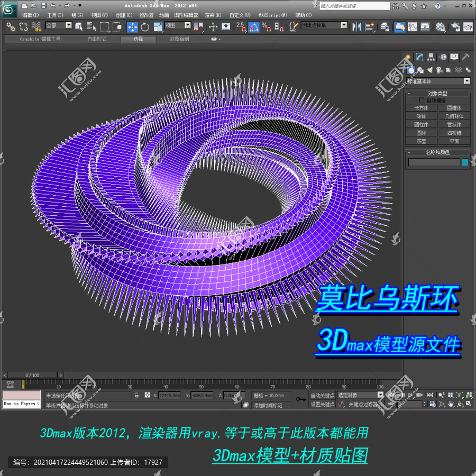Toggle the selection lock padlock icon
The width and height of the screenshot is (476, 476).
tap(136, 395)
